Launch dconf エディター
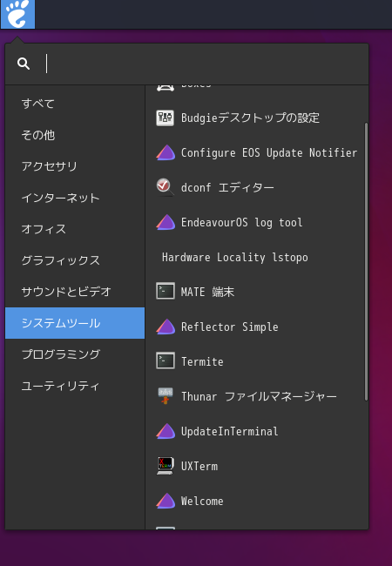The width and height of the screenshot is (392, 566). pos(257,188)
